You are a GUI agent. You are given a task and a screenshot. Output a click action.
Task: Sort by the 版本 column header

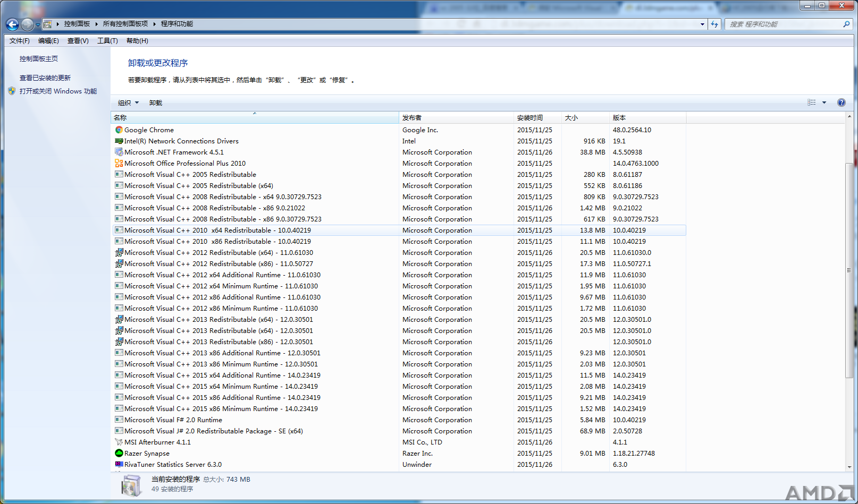647,118
